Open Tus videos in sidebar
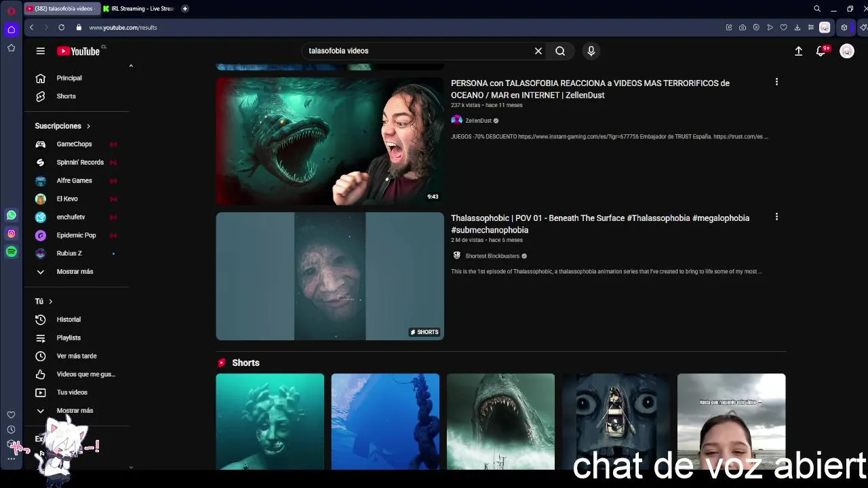This screenshot has width=868, height=488. click(x=72, y=392)
